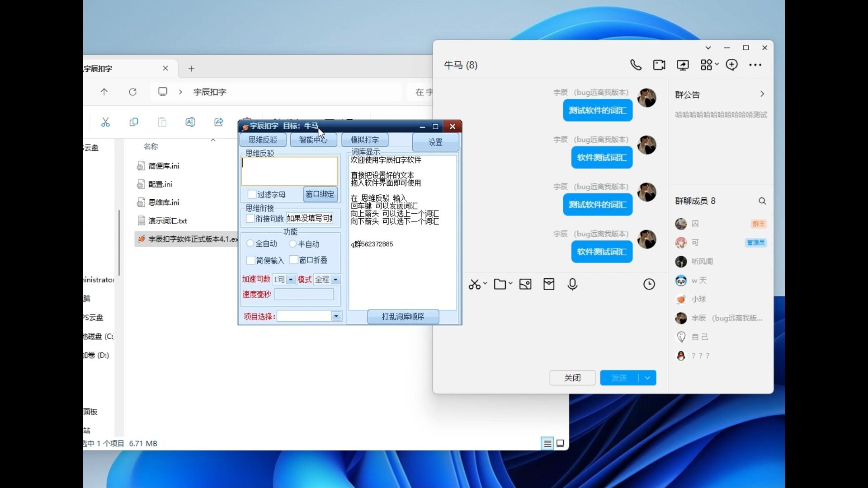Open the more options three-dot menu
The height and width of the screenshot is (488, 868).
click(x=755, y=65)
